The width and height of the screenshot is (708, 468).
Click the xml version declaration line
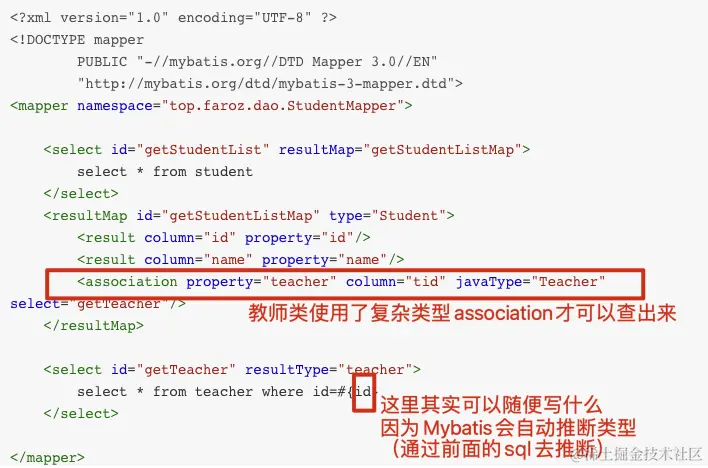tap(173, 18)
